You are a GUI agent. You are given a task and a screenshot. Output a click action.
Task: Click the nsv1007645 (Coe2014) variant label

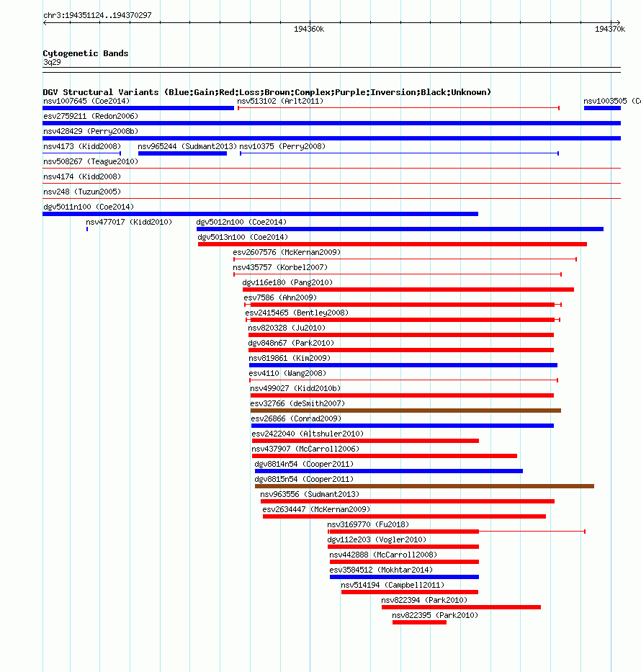coord(86,101)
